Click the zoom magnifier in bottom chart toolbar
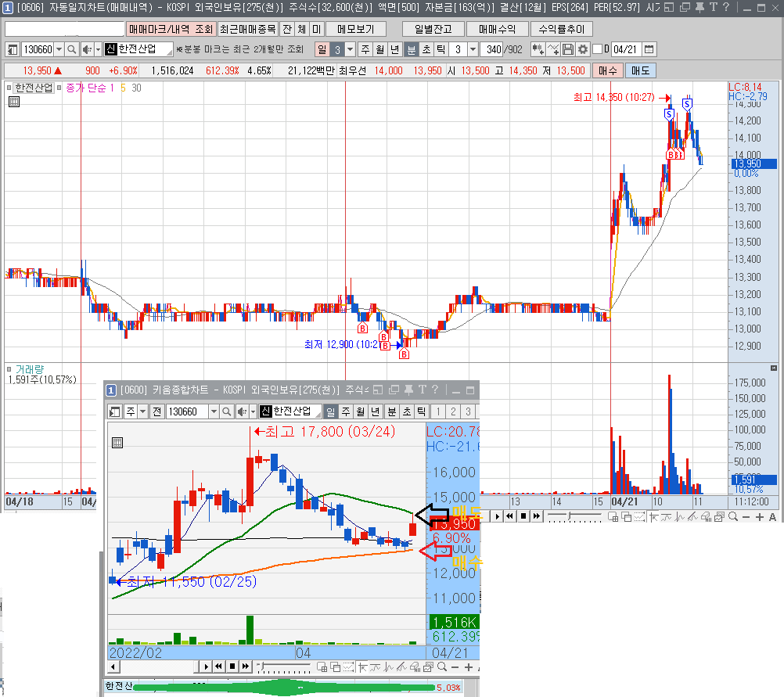784x697 pixels. (x=733, y=516)
